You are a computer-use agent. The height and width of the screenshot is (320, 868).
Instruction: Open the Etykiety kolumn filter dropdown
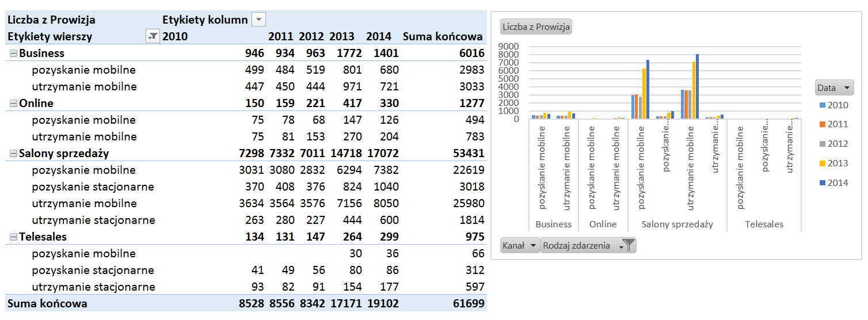(x=259, y=20)
